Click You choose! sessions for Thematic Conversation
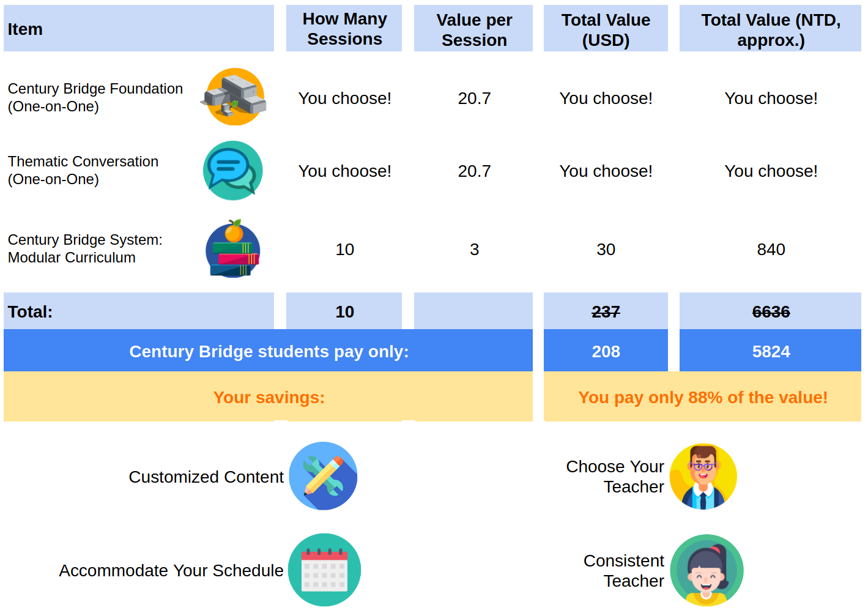 344,171
